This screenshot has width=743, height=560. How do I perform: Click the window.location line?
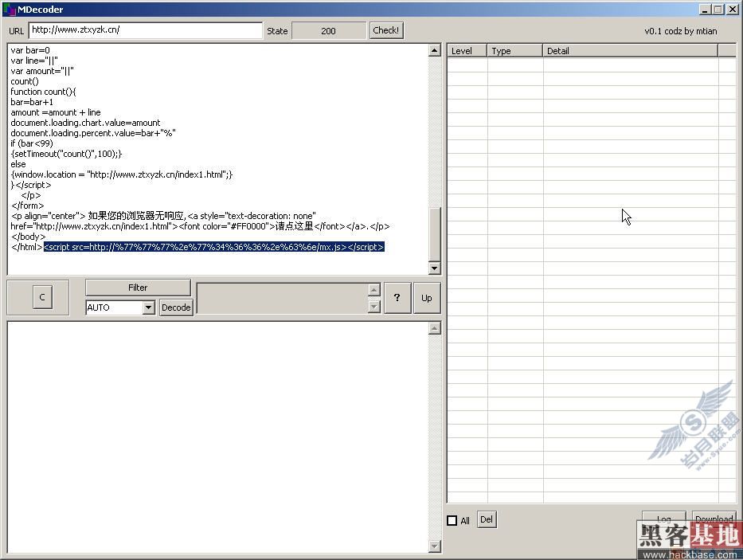pos(122,174)
